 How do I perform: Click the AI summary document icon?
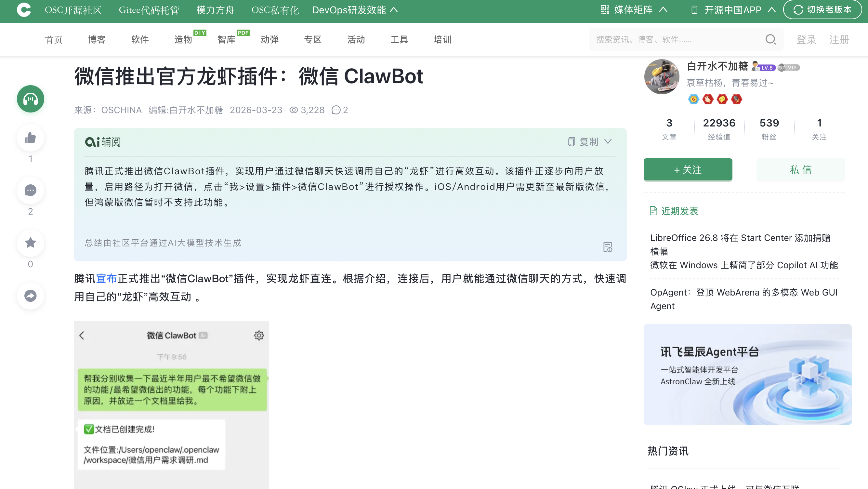tap(608, 247)
